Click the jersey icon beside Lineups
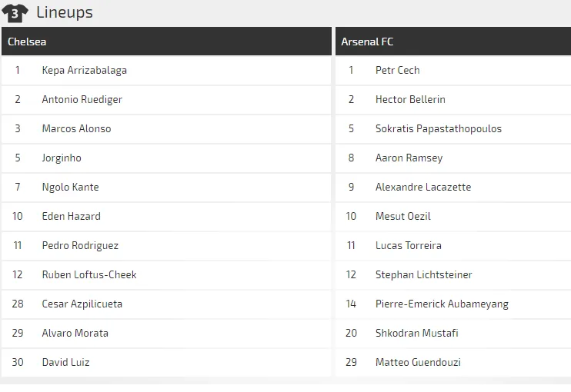 (15, 12)
